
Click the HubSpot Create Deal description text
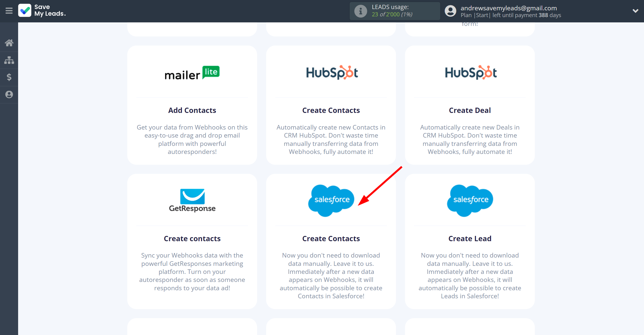pos(470,140)
